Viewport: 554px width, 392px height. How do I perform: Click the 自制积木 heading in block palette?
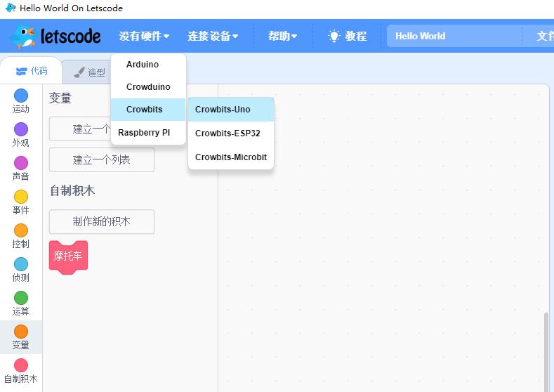tap(72, 190)
